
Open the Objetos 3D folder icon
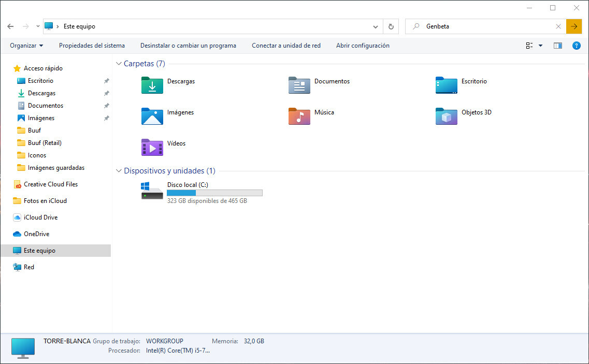tap(446, 117)
